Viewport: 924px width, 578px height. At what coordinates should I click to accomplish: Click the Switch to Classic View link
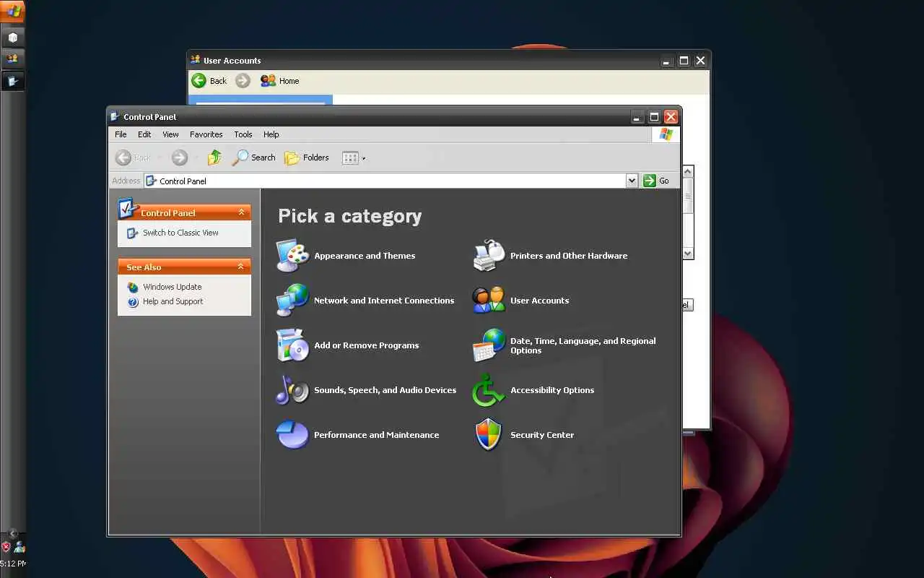click(180, 233)
